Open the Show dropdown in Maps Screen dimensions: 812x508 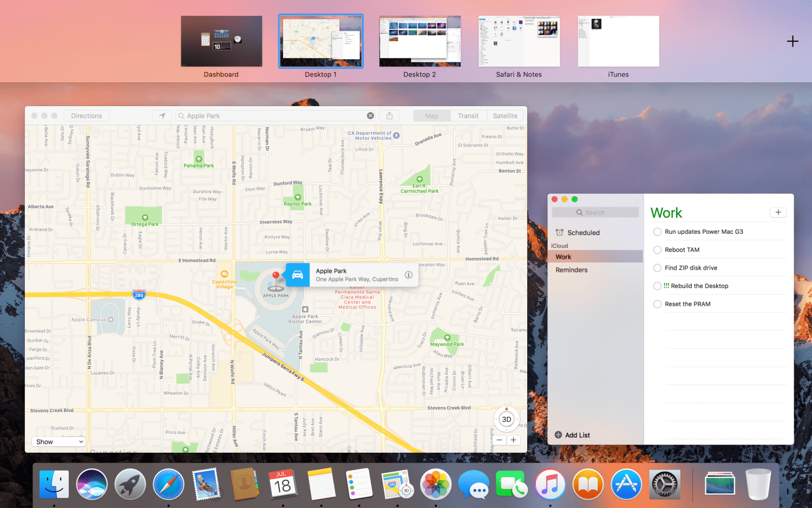click(x=59, y=442)
